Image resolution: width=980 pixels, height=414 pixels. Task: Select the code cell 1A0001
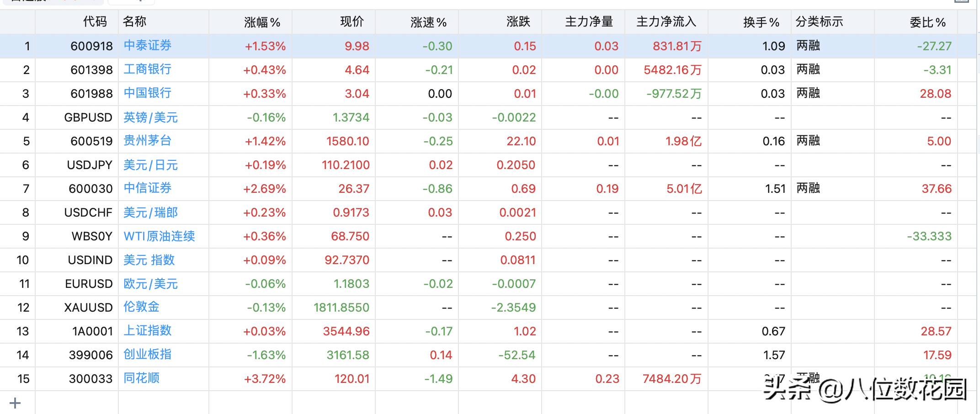92,331
